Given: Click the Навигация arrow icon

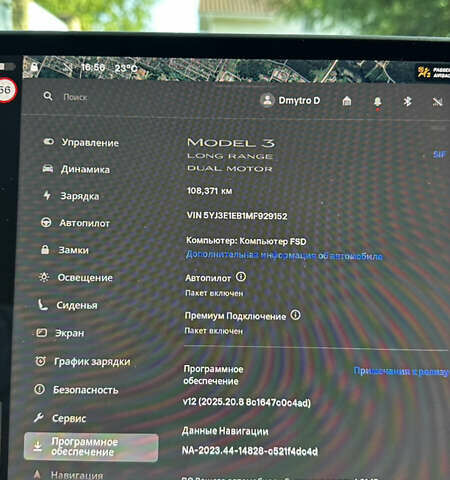Looking at the screenshot, I should pyautogui.click(x=37, y=474).
